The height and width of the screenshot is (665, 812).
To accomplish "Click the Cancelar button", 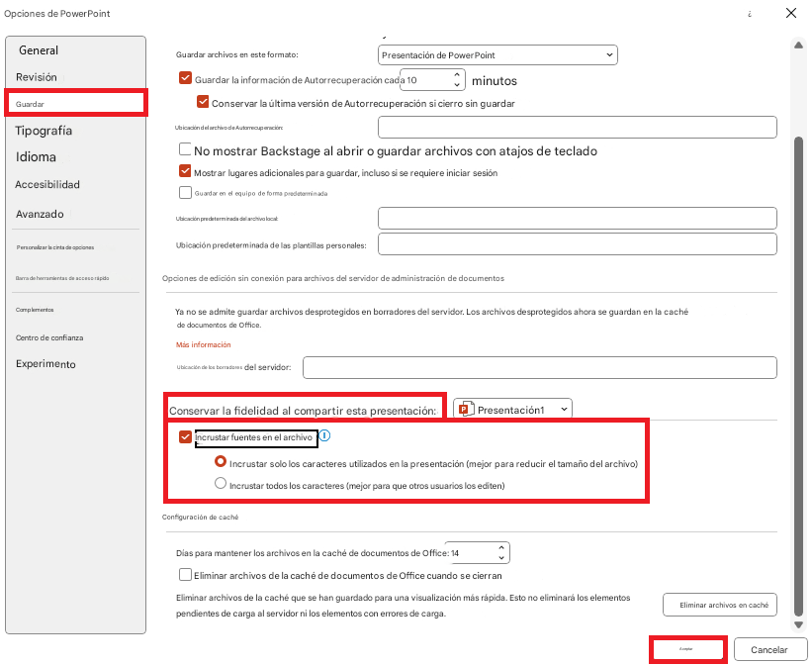I will click(769, 650).
